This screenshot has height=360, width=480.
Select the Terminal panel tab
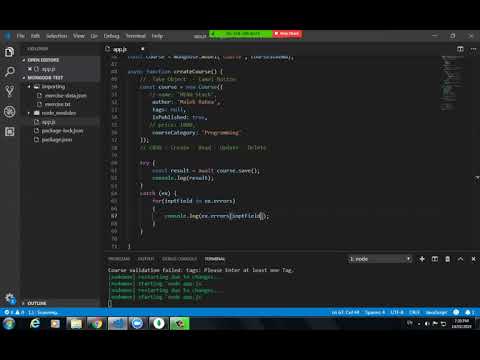coord(215,259)
